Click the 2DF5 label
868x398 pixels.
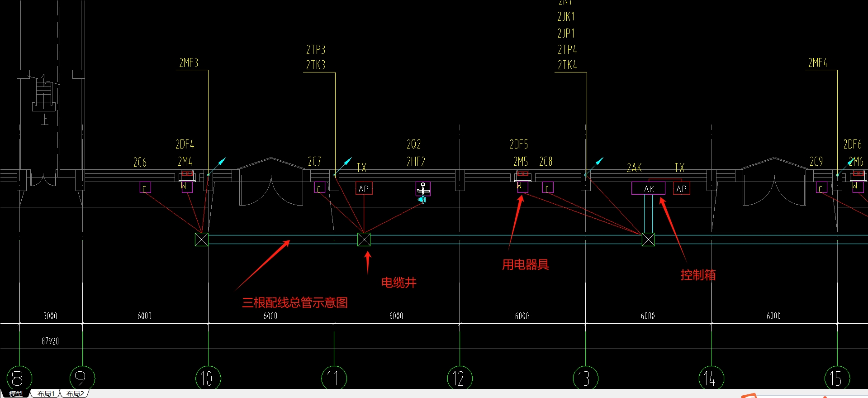click(519, 144)
